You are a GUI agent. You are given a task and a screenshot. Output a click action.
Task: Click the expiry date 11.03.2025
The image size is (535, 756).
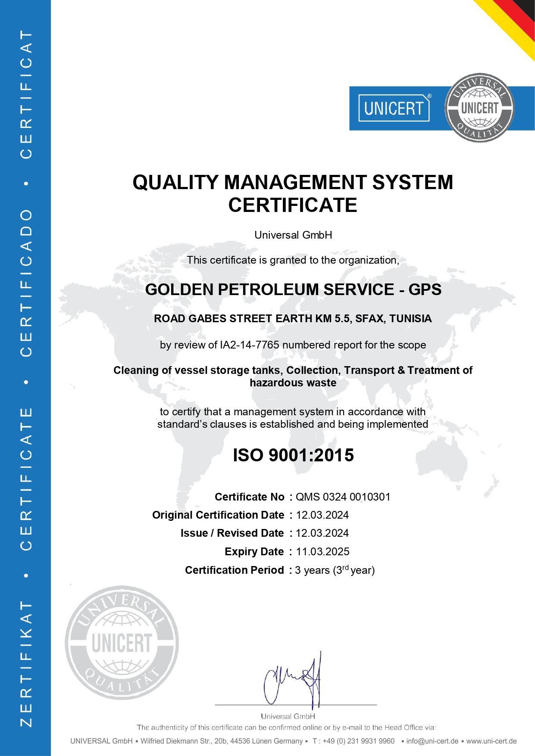(322, 551)
